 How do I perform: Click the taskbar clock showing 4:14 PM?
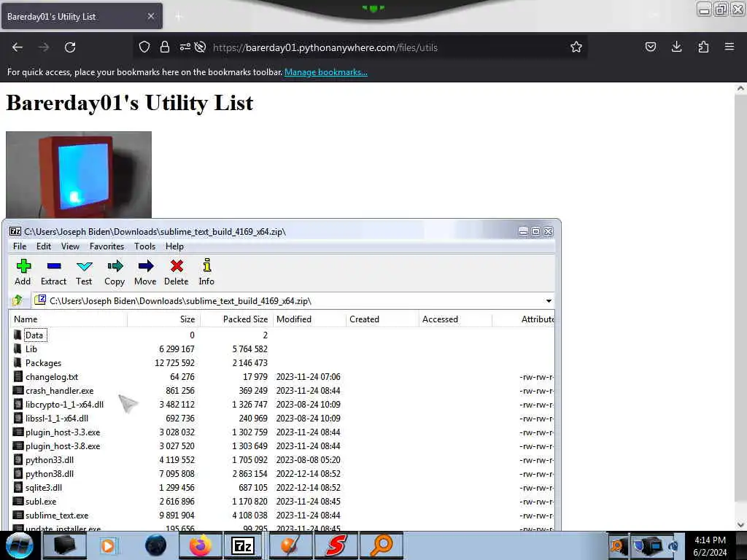point(710,545)
